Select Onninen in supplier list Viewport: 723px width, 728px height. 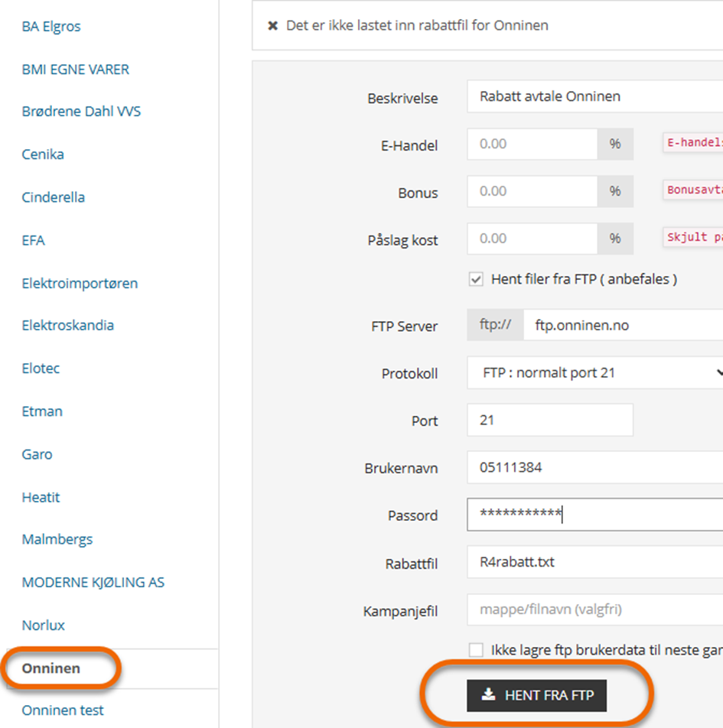51,668
